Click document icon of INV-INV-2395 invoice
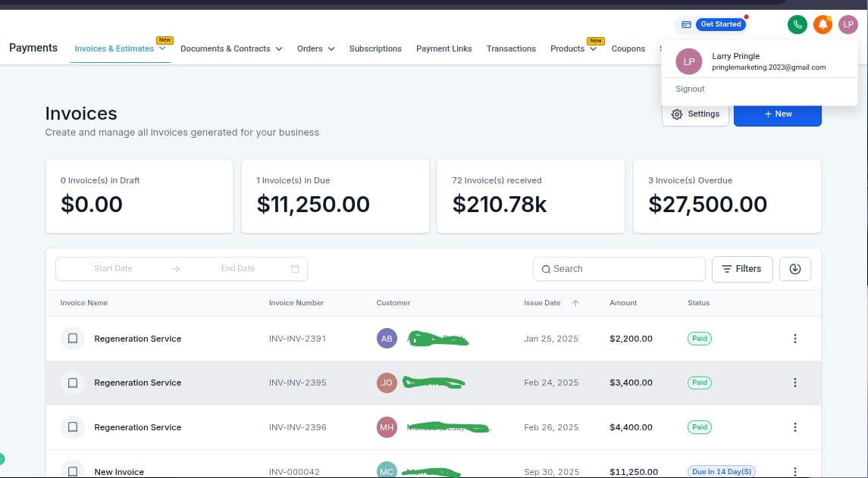 pos(73,383)
